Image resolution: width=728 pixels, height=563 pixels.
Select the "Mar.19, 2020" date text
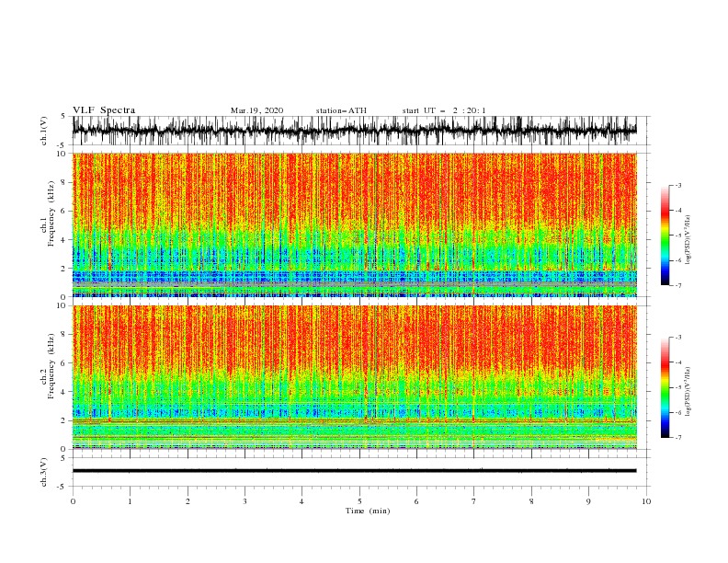coord(256,110)
